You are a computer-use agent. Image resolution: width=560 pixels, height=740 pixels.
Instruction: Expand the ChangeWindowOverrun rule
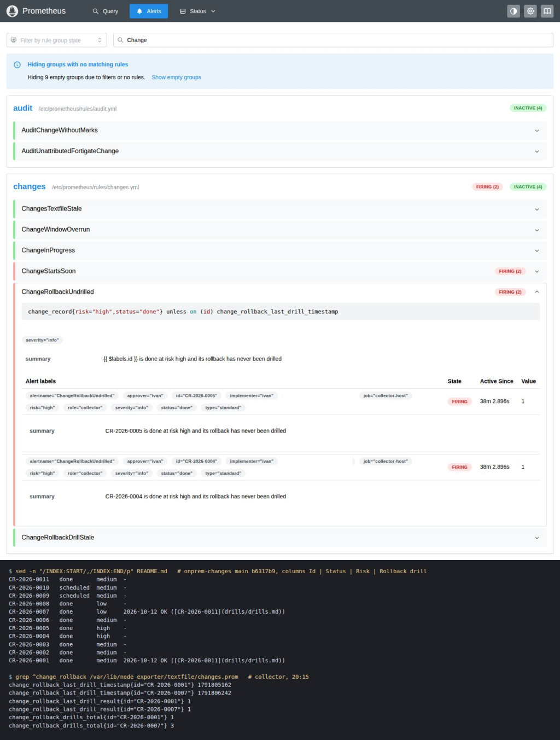[279, 229]
